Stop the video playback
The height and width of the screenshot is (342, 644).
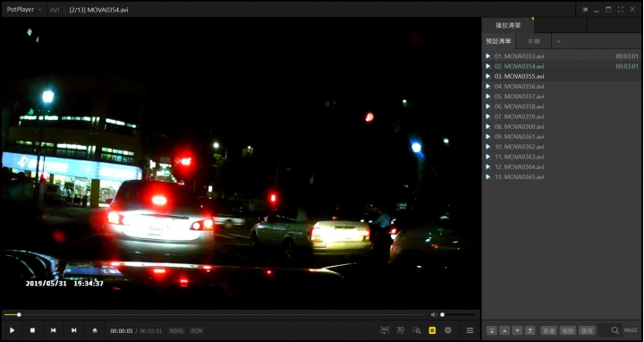pyautogui.click(x=32, y=330)
